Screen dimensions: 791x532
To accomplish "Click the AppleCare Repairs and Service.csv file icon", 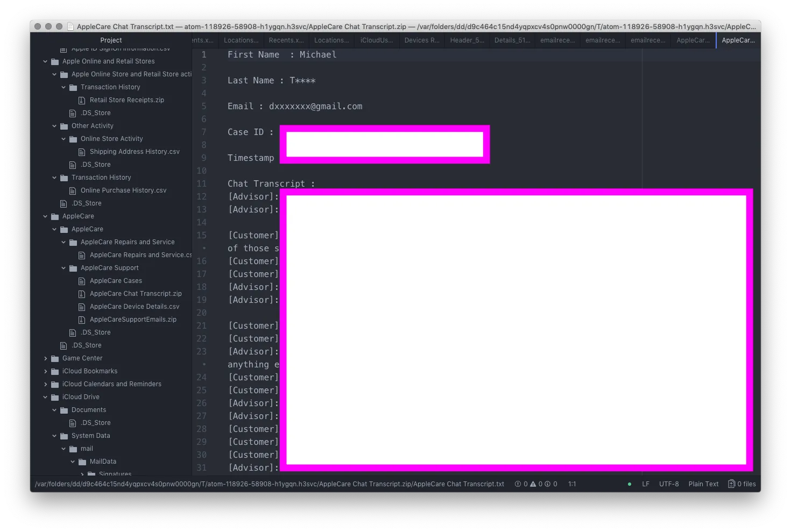I will click(82, 255).
